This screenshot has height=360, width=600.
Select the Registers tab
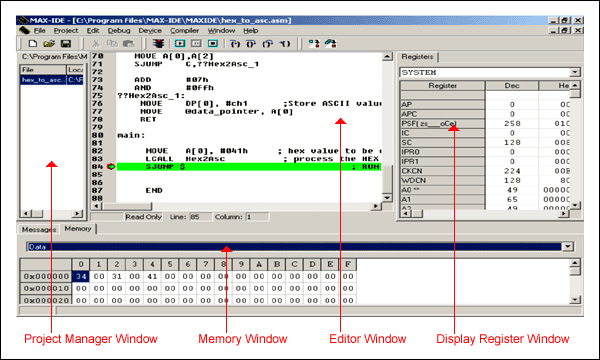(417, 57)
